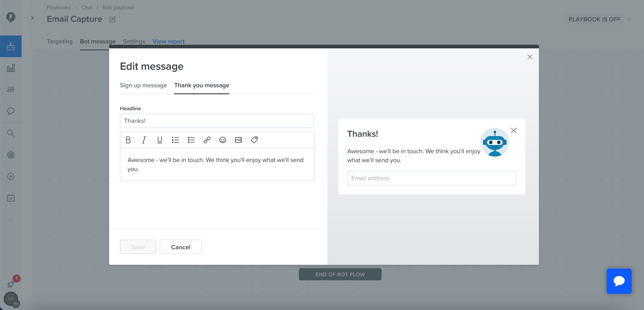Click into the message body text area

pos(217,164)
